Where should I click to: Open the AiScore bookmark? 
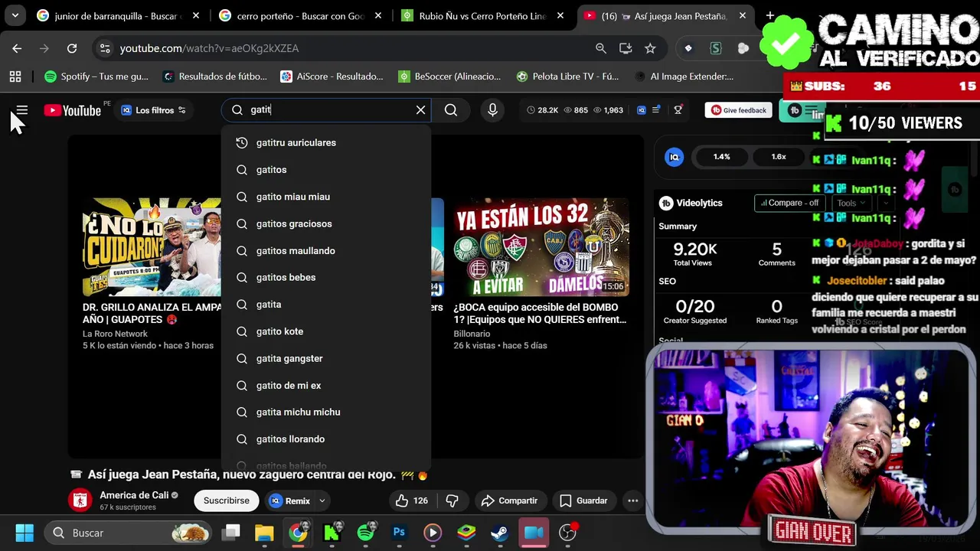[332, 77]
